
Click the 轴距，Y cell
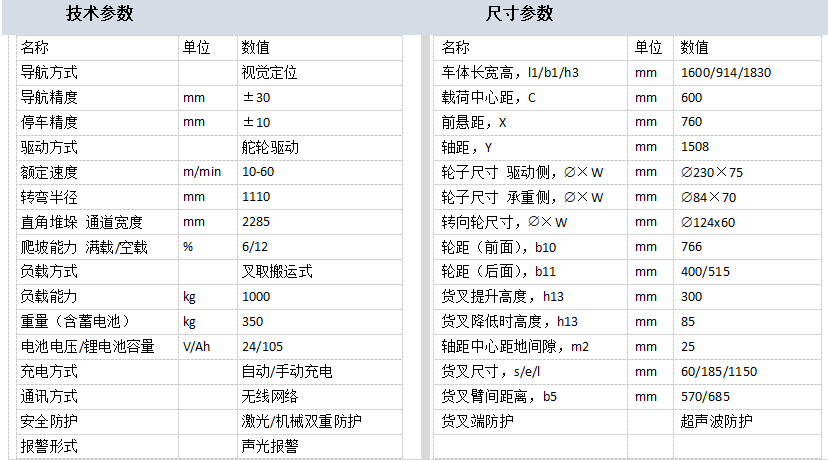coord(531,147)
